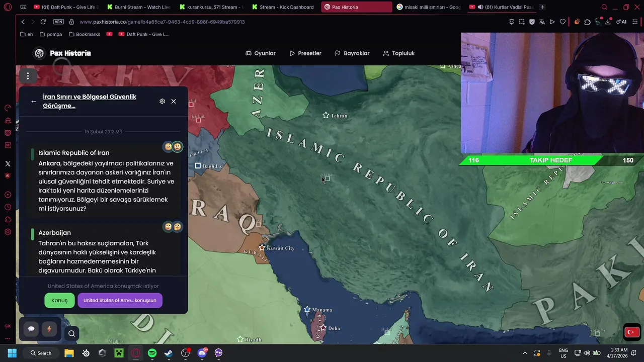This screenshot has width=644, height=362.
Task: Open the three-dot game menu button
Action: [28, 76]
